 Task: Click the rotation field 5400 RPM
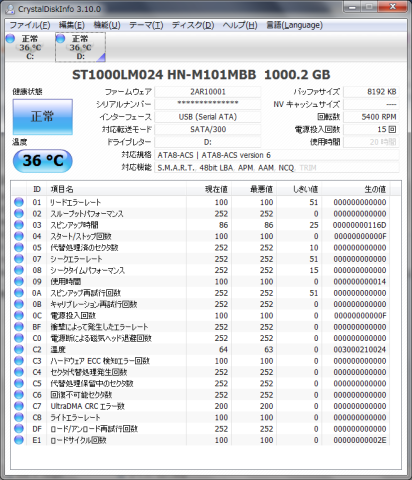(x=371, y=117)
